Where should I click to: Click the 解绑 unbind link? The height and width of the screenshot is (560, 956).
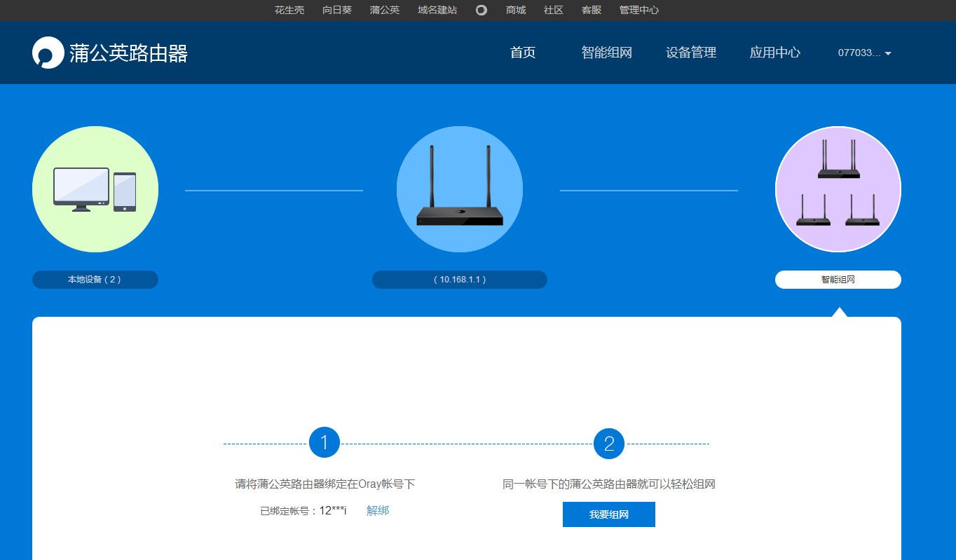378,511
